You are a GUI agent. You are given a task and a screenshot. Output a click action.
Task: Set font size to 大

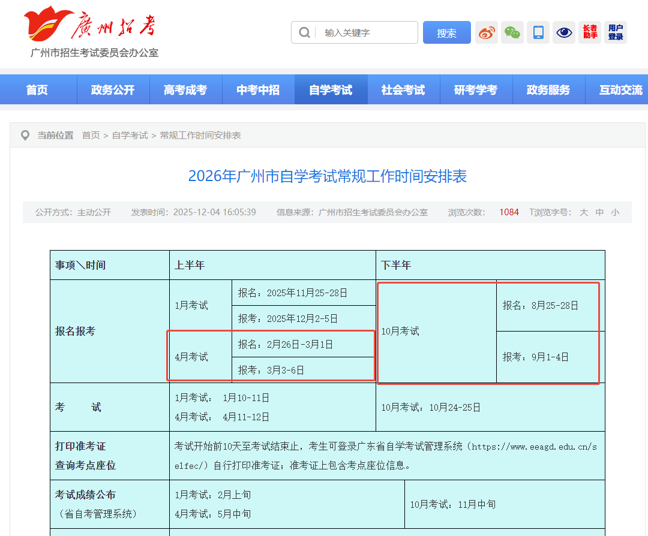pyautogui.click(x=584, y=212)
